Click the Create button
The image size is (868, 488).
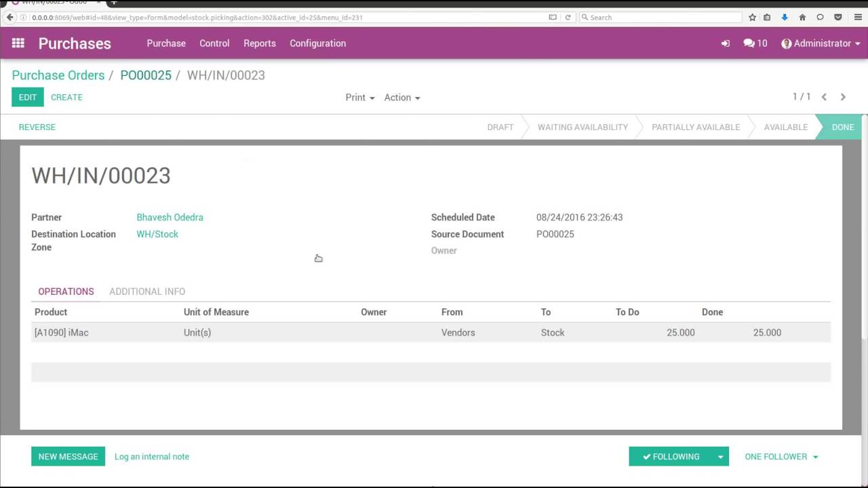pos(66,97)
